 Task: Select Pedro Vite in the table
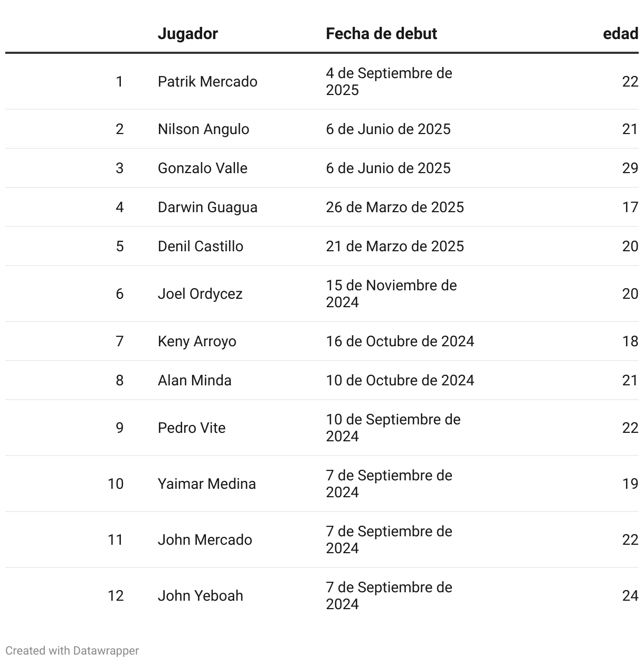192,428
